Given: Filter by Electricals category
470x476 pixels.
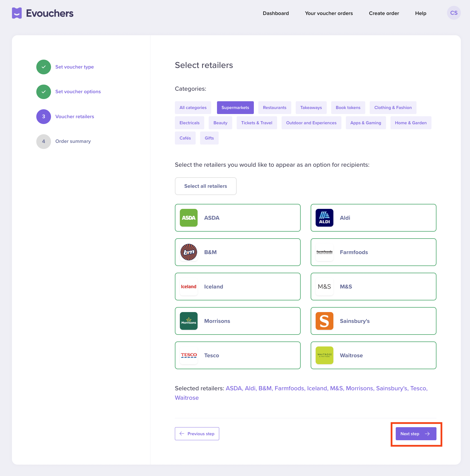Looking at the screenshot, I should (190, 123).
